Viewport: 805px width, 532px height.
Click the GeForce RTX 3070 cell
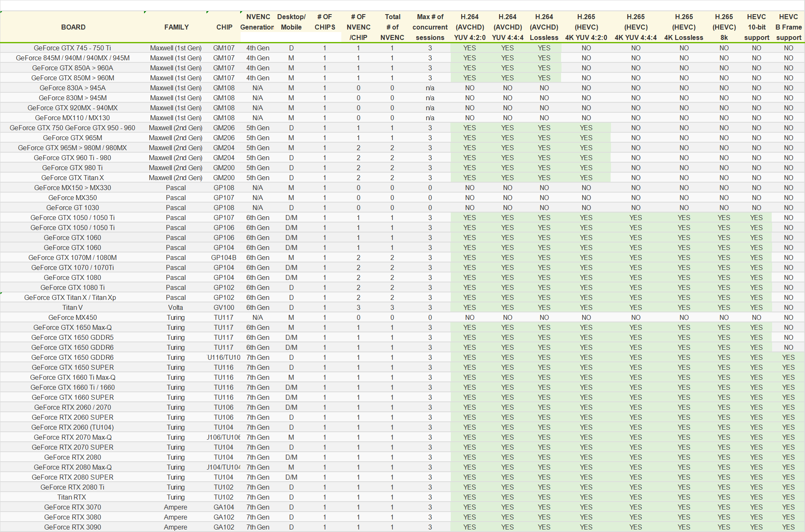(72, 507)
